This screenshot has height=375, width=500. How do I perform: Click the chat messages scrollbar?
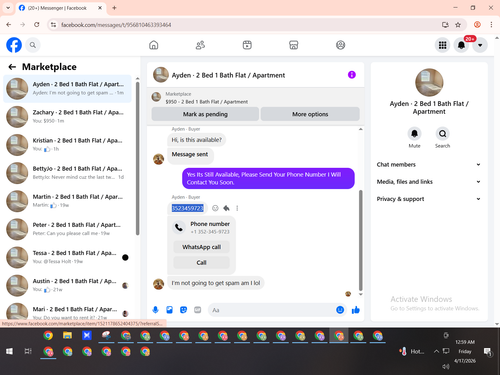360,240
